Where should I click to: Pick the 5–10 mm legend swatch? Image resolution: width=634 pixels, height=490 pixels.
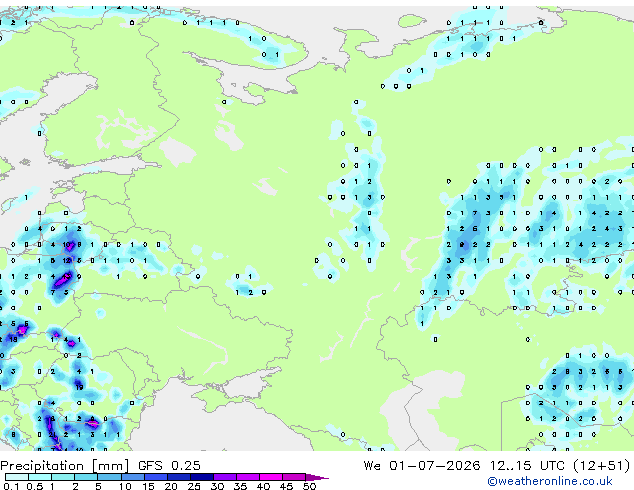pyautogui.click(x=109, y=477)
